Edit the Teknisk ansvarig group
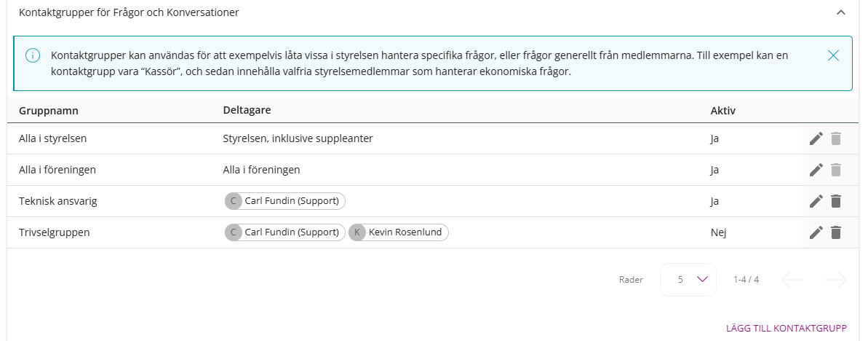 pyautogui.click(x=816, y=201)
